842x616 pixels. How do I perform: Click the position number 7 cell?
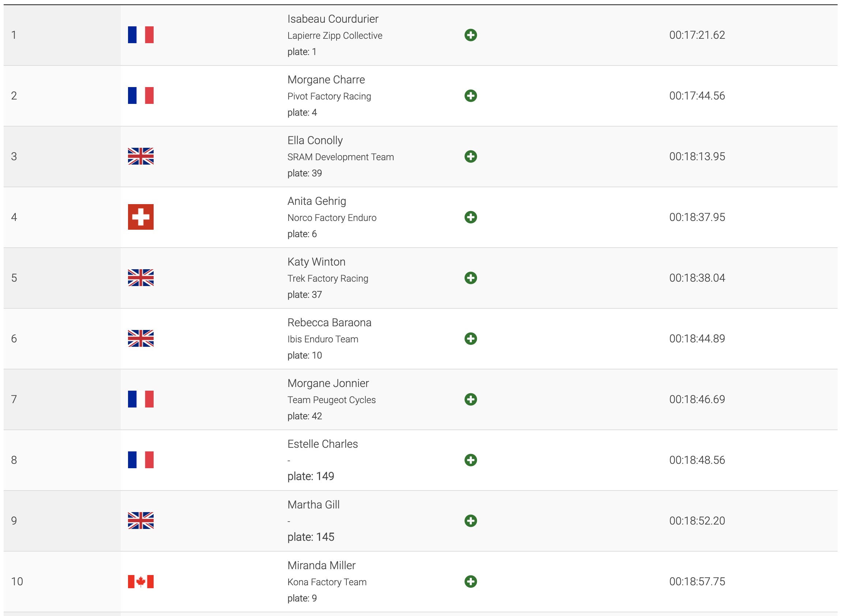(62, 400)
